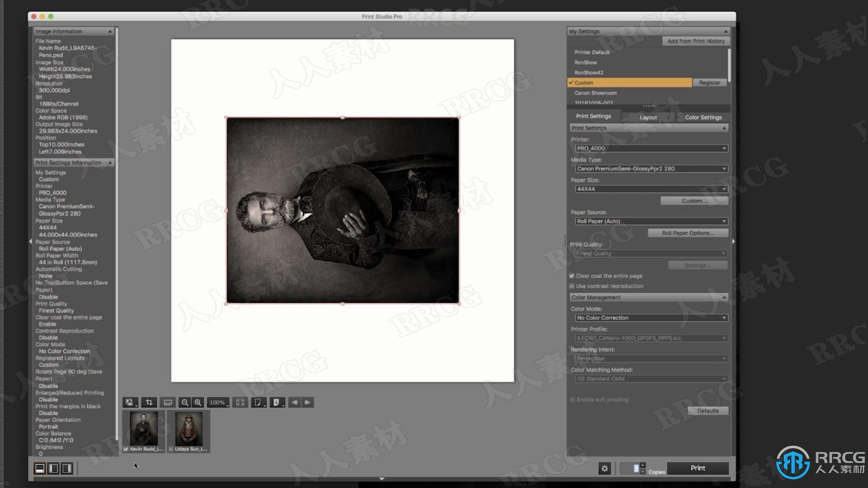The image size is (868, 488).
Task: Increase copies with the up stepper
Action: pos(643,465)
